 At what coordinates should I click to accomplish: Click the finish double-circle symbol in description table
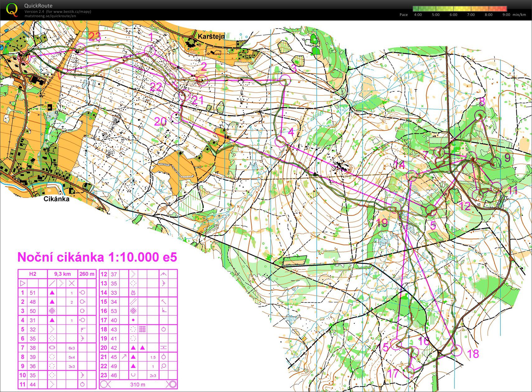click(x=172, y=384)
